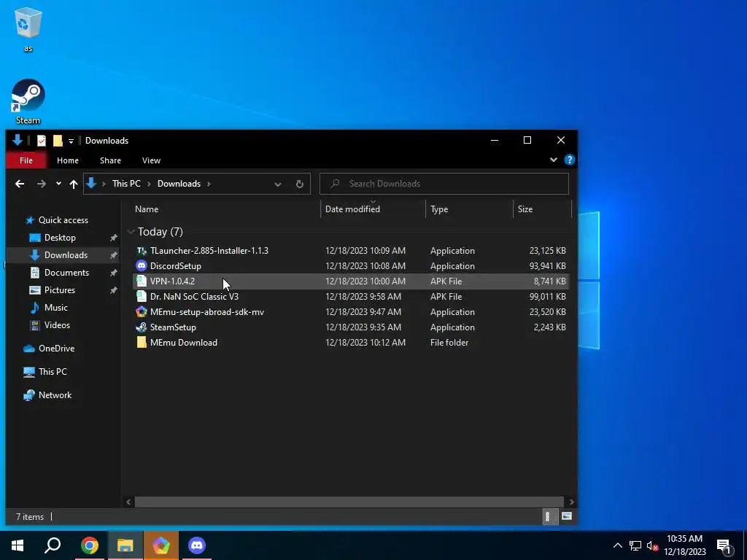Click the Properties icon in quick access toolbar
747x560 pixels.
[42, 141]
